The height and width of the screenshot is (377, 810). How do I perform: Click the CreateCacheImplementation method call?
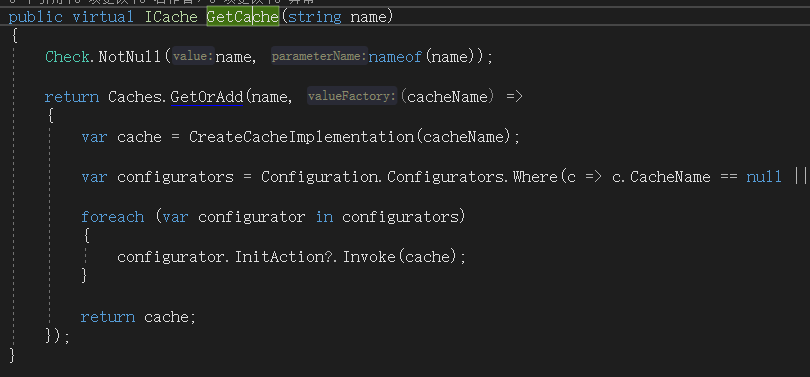coord(303,137)
